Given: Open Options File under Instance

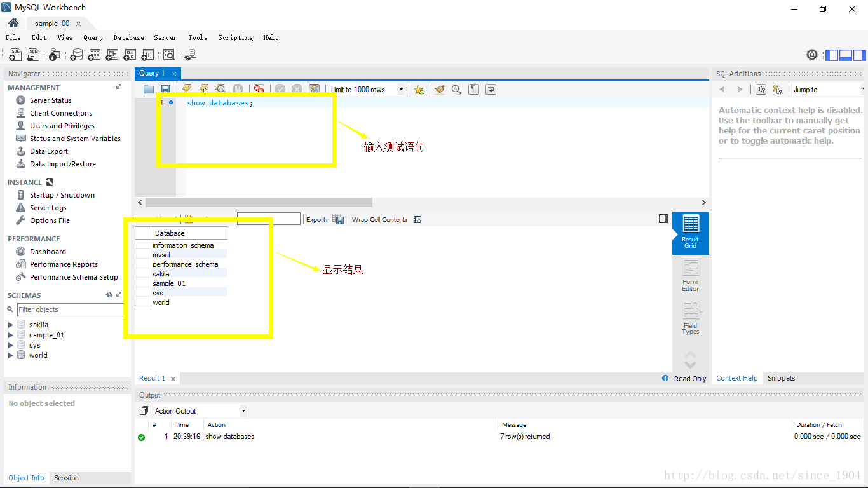Looking at the screenshot, I should (x=50, y=220).
